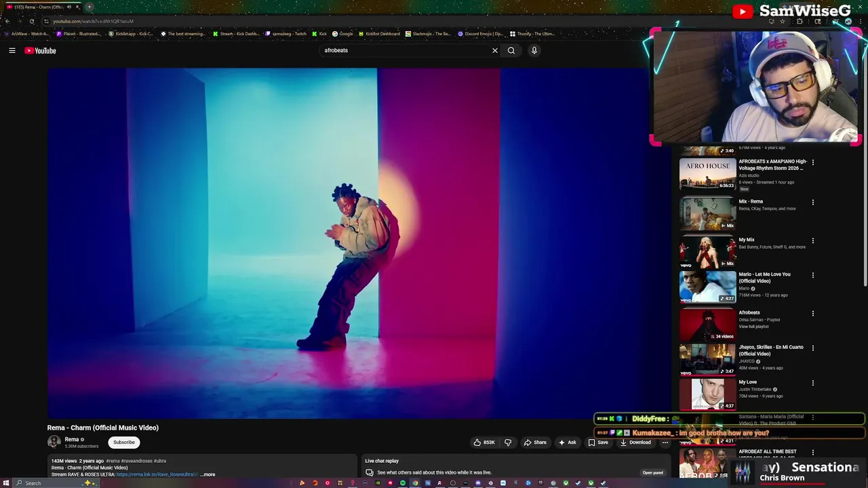Open Rema's channel avatar

click(54, 442)
